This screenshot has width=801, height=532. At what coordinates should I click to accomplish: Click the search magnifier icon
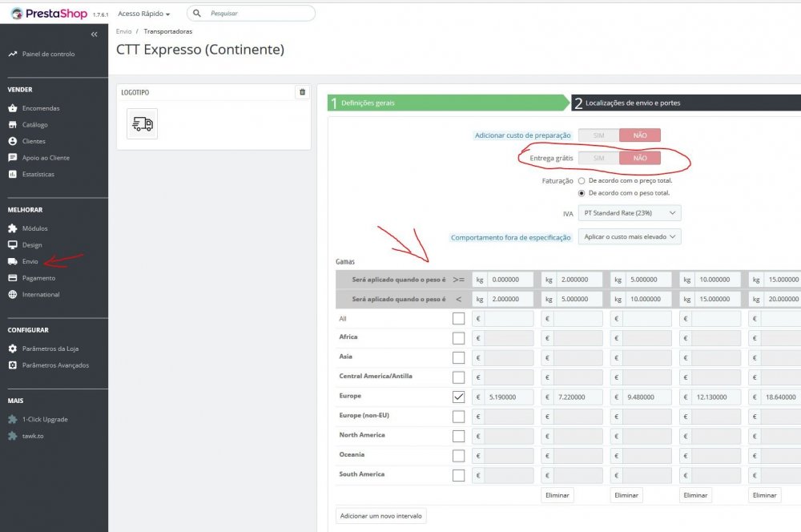pyautogui.click(x=197, y=14)
